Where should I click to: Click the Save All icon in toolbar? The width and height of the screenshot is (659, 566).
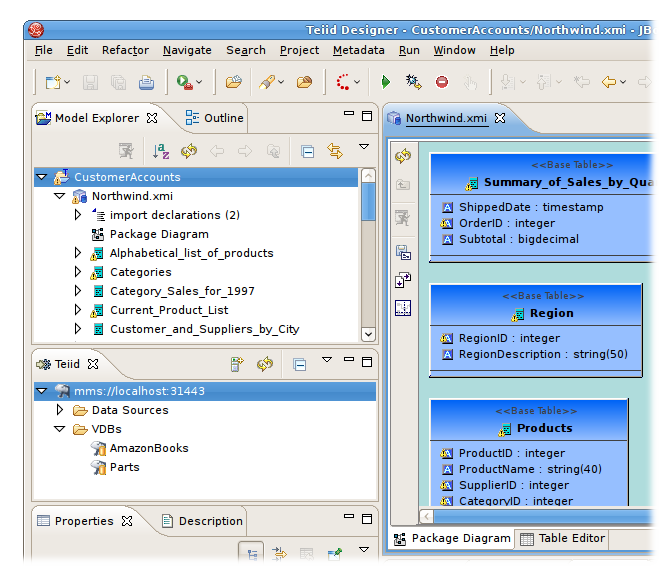click(118, 82)
